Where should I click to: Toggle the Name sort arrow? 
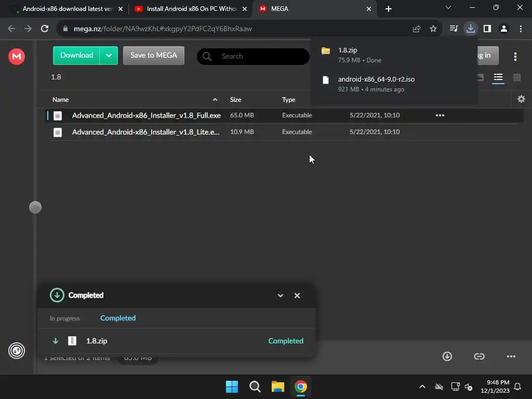pos(215,100)
